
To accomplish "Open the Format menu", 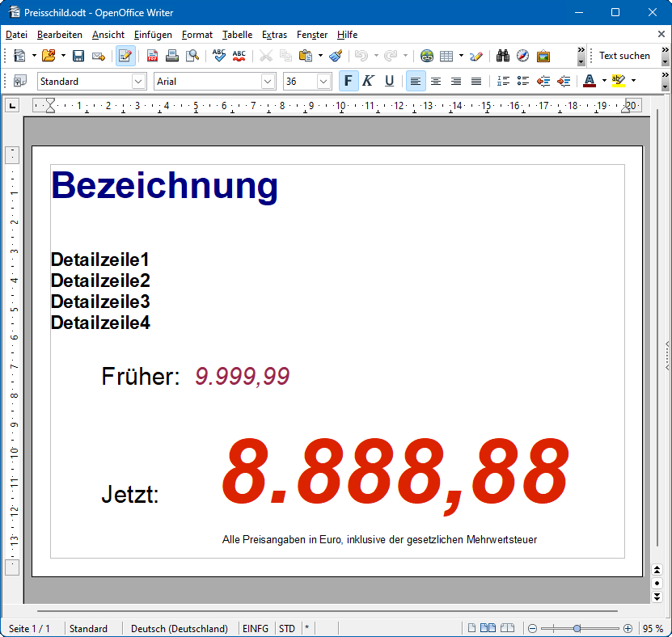I will (x=197, y=35).
